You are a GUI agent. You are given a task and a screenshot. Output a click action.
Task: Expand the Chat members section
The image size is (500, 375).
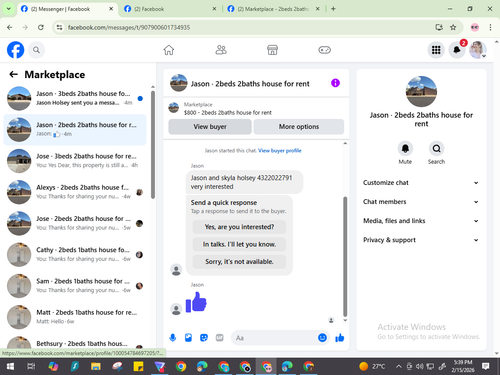tap(421, 202)
